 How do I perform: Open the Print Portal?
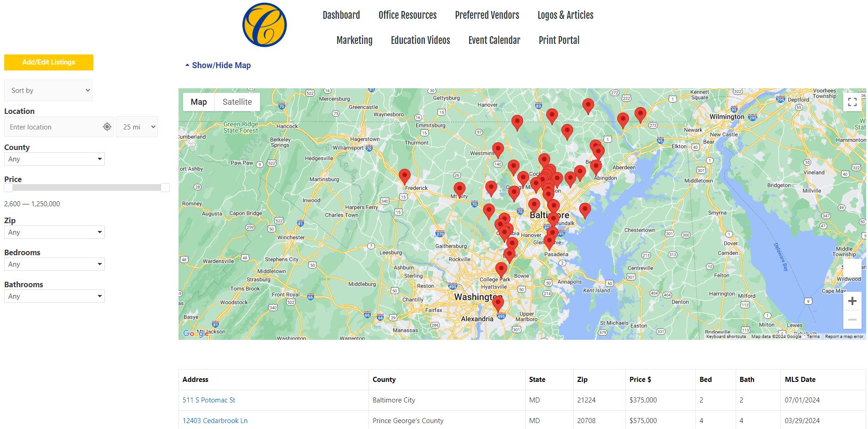559,40
